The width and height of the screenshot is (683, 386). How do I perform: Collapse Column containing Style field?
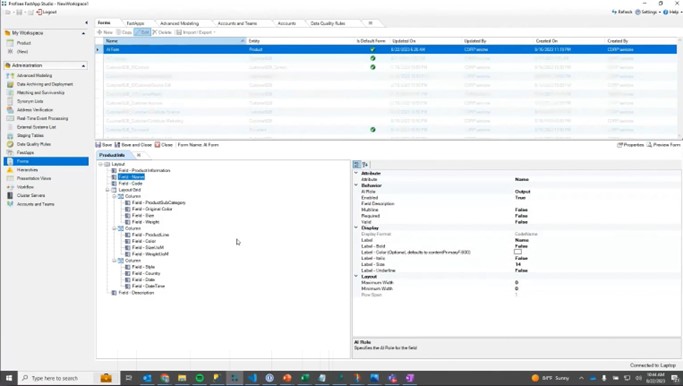(115, 261)
